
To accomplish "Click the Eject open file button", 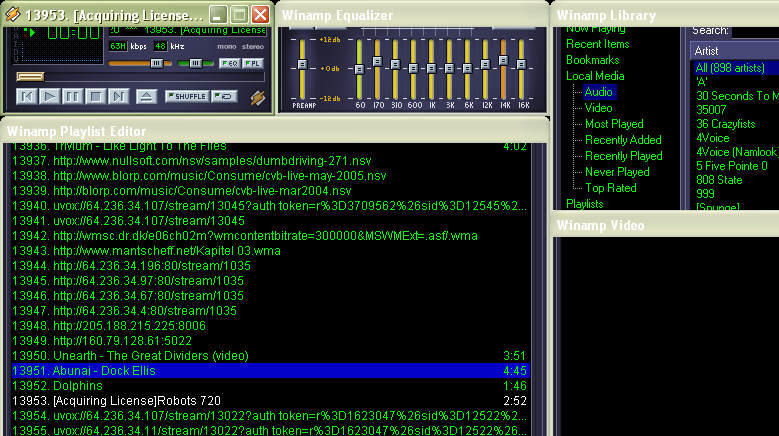I will coord(146,96).
